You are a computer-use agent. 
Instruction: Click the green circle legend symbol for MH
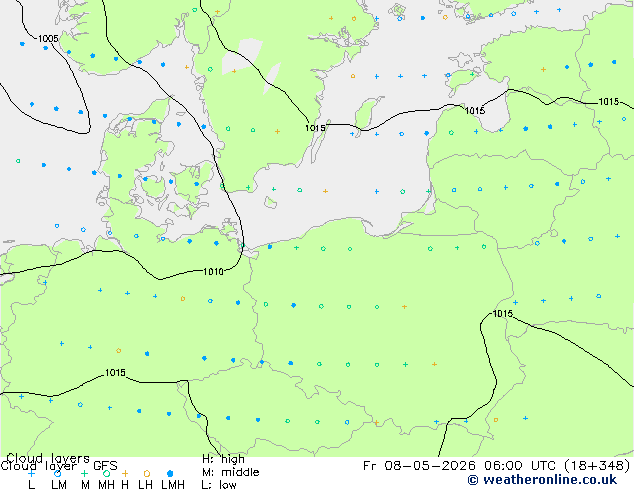pos(106,473)
